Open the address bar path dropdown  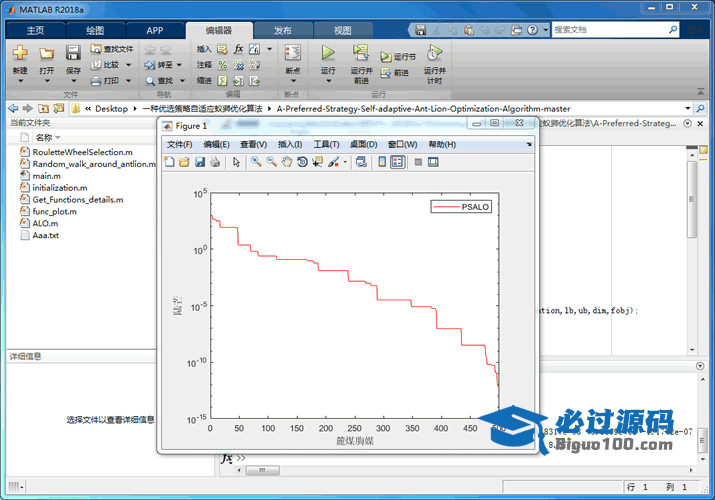point(688,108)
